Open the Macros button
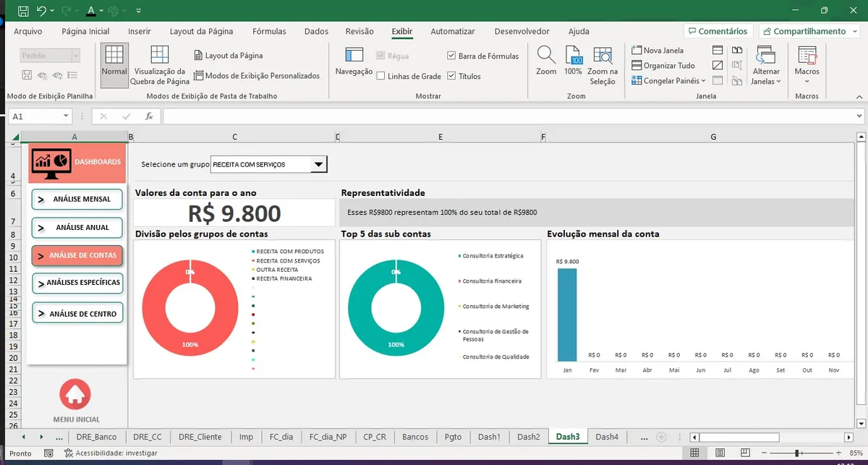This screenshot has height=465, width=868. coord(807,56)
